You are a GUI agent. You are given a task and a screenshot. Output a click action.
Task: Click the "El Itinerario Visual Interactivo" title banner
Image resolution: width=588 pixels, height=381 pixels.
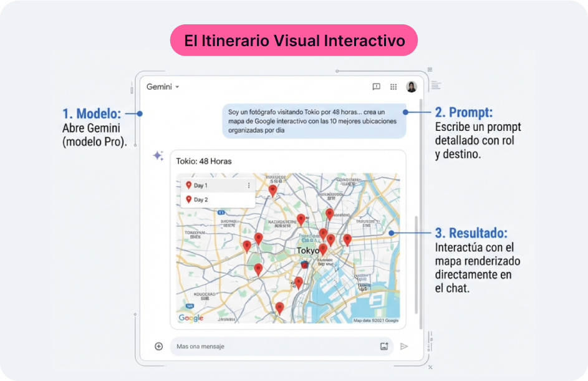click(x=294, y=41)
